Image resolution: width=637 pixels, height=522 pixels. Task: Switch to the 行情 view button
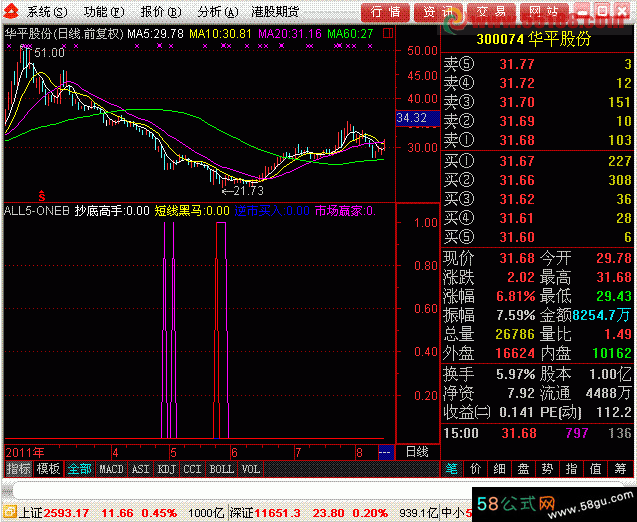click(385, 12)
